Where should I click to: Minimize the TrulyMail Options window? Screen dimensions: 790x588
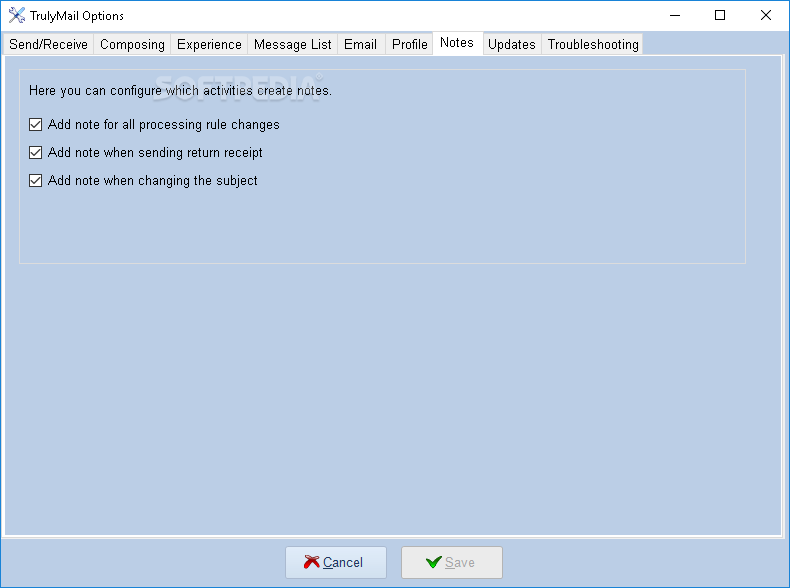point(675,15)
